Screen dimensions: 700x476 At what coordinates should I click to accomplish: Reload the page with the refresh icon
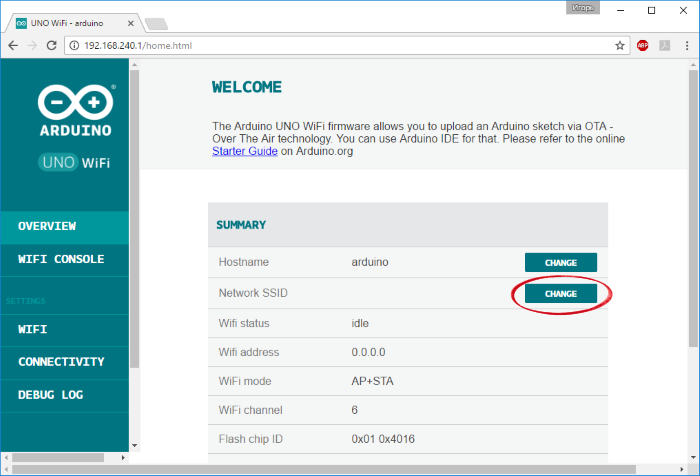tap(53, 45)
